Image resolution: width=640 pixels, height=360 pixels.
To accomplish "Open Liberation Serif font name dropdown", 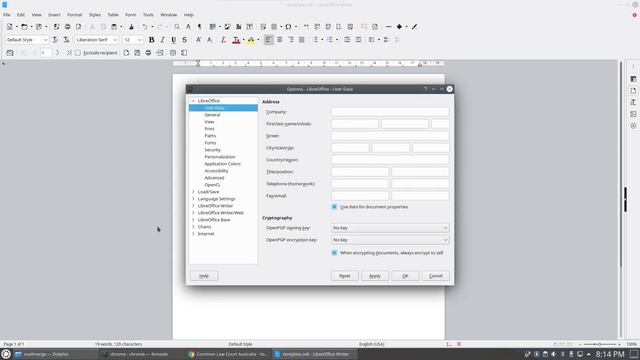I will (x=115, y=40).
